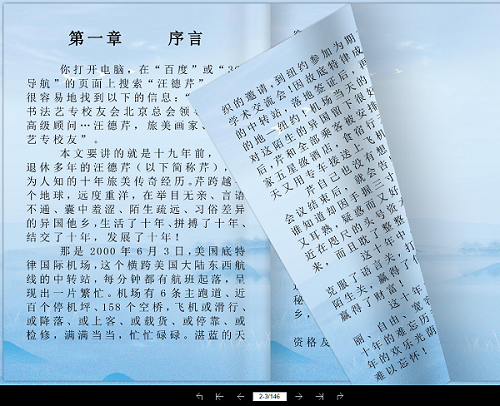
Task: Go to the previous page
Action: pyautogui.click(x=240, y=396)
